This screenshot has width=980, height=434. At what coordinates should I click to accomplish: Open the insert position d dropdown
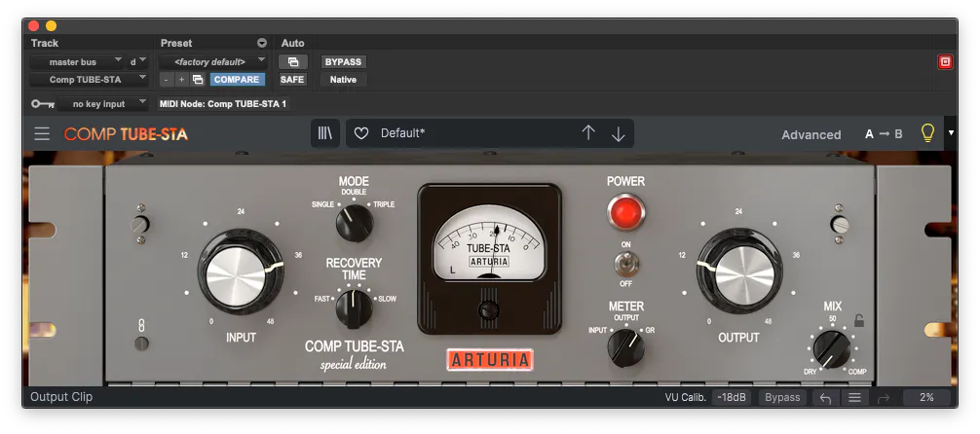click(137, 62)
